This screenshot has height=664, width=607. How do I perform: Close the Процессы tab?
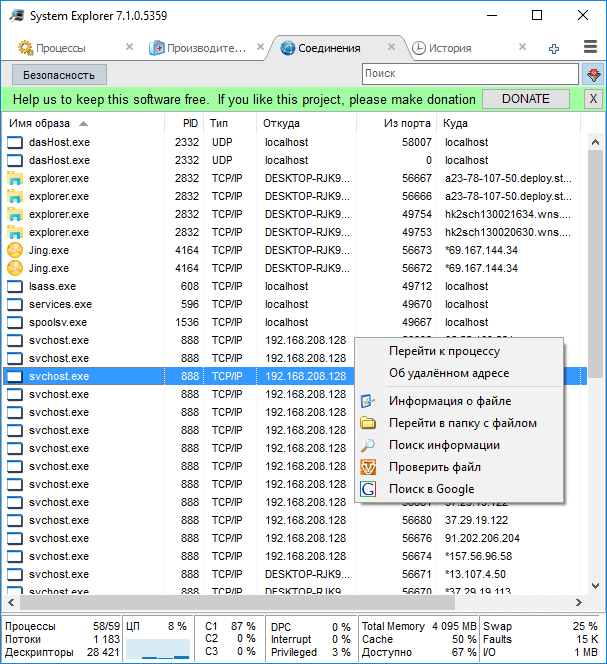(x=130, y=47)
